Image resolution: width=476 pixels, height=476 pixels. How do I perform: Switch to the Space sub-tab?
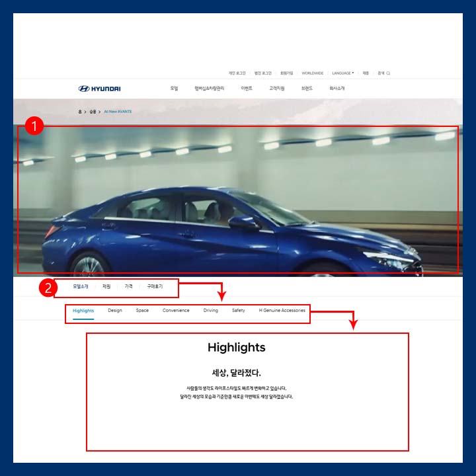click(x=142, y=310)
